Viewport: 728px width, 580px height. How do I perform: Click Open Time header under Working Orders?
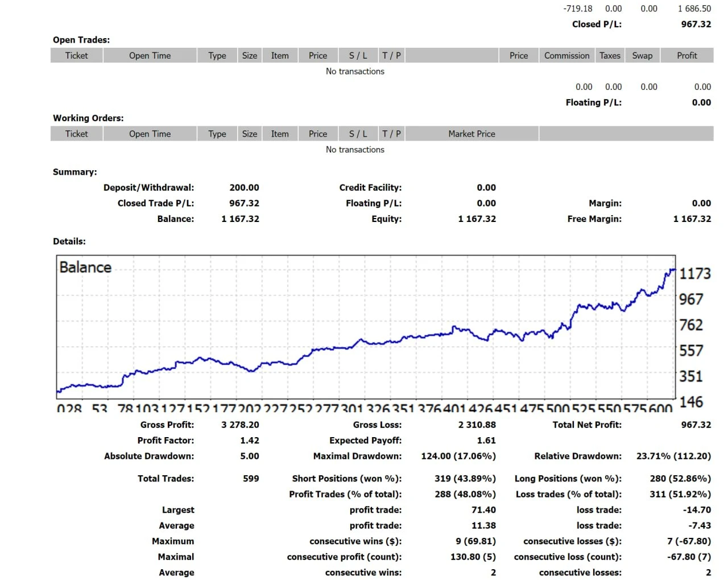(150, 134)
